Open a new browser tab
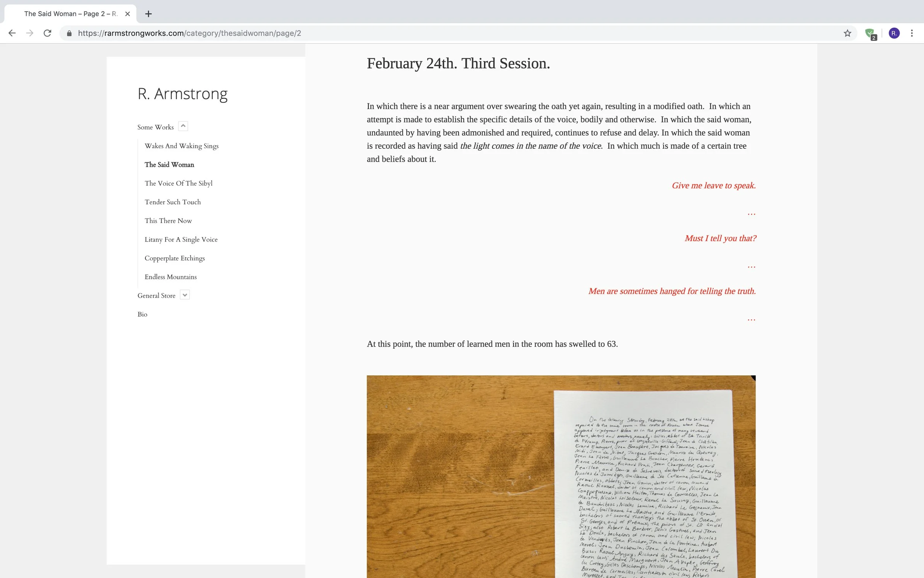This screenshot has height=578, width=924. tap(149, 14)
